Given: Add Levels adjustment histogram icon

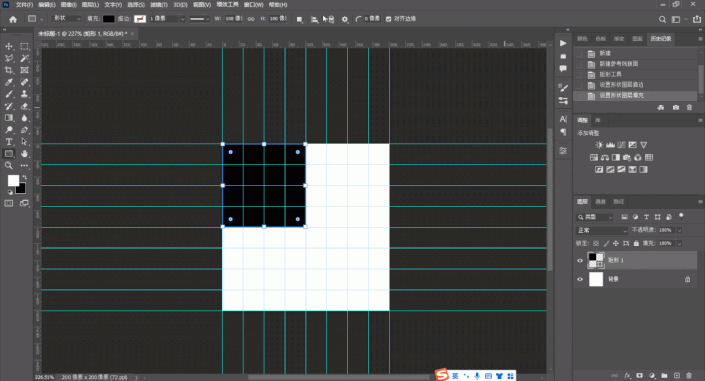Looking at the screenshot, I should [610, 145].
